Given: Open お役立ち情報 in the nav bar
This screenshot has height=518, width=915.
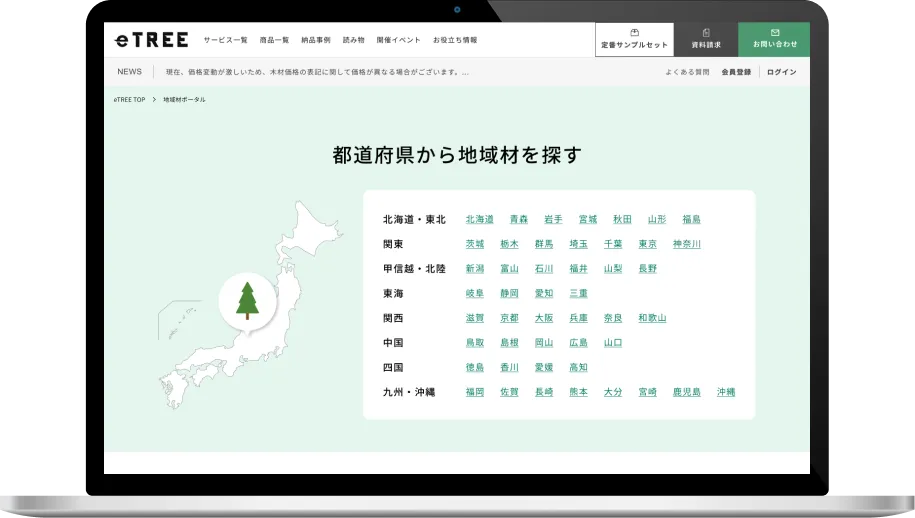Looking at the screenshot, I should pos(455,40).
